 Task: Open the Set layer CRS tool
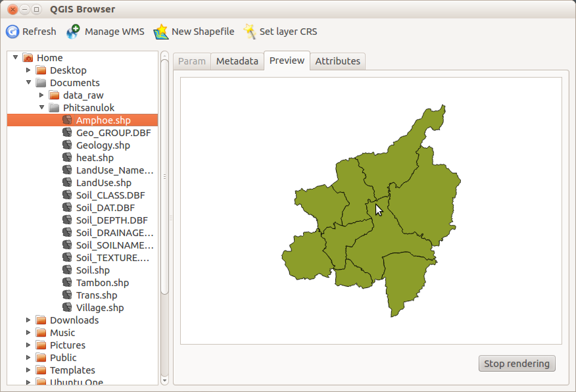point(250,31)
